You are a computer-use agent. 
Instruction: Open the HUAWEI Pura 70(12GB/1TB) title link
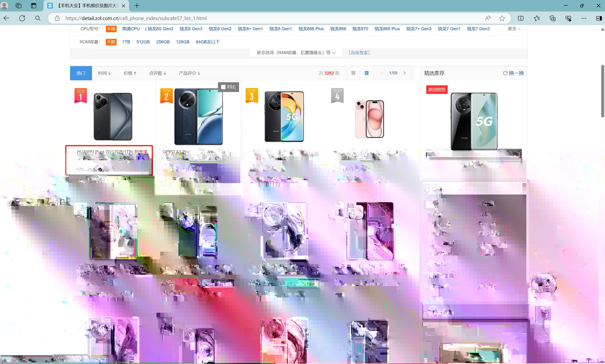tap(105, 152)
